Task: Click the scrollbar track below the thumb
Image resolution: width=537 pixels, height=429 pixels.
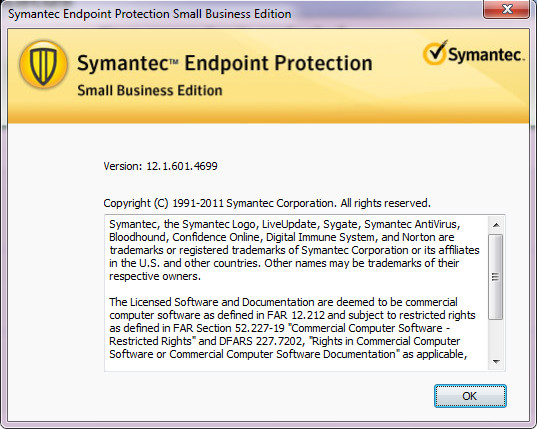Action: coord(496,336)
